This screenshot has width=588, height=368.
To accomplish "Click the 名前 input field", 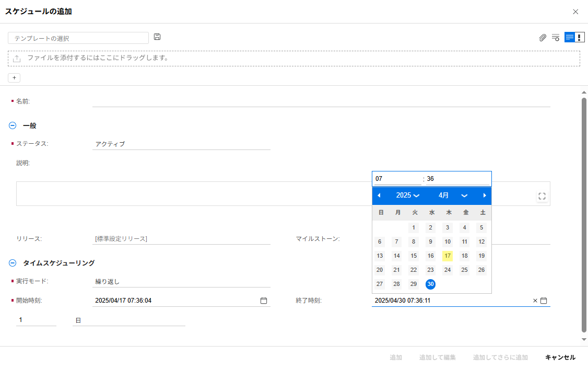I will click(x=321, y=101).
